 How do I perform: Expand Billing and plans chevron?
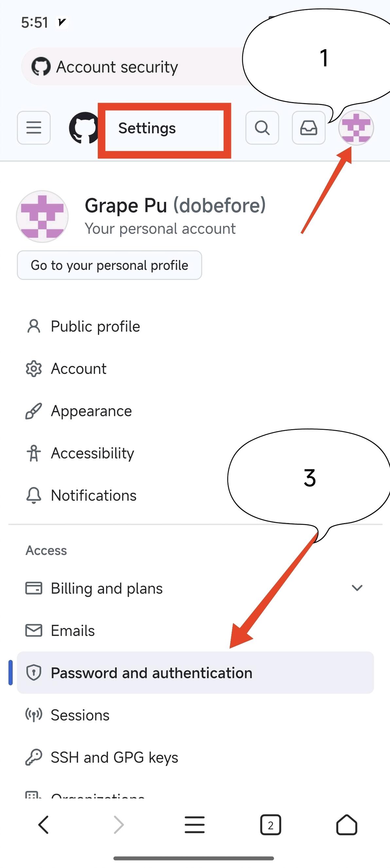(357, 588)
